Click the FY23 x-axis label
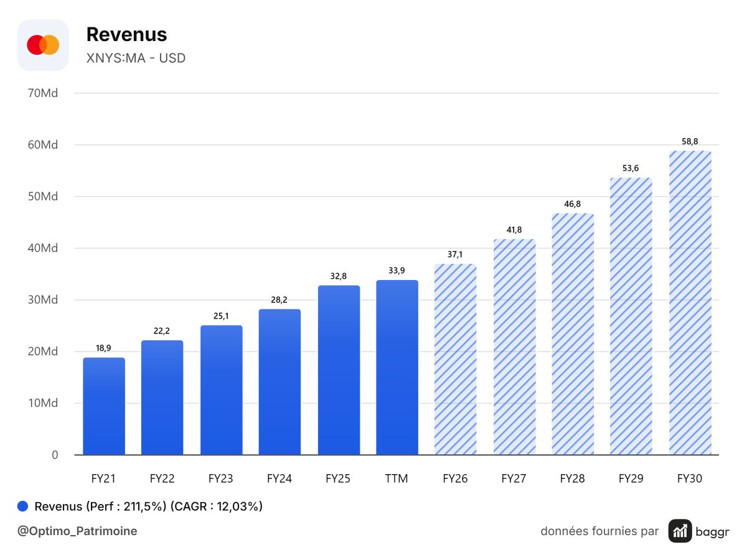Image resolution: width=747 pixels, height=560 pixels. (x=222, y=478)
